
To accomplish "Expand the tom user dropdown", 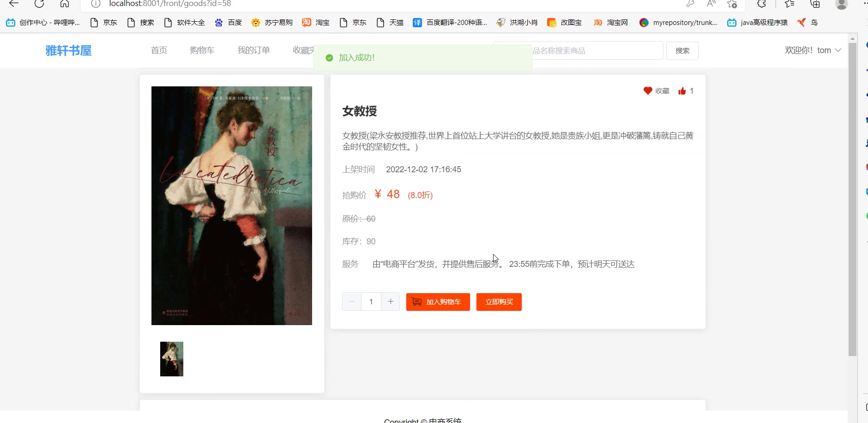I will tap(813, 50).
